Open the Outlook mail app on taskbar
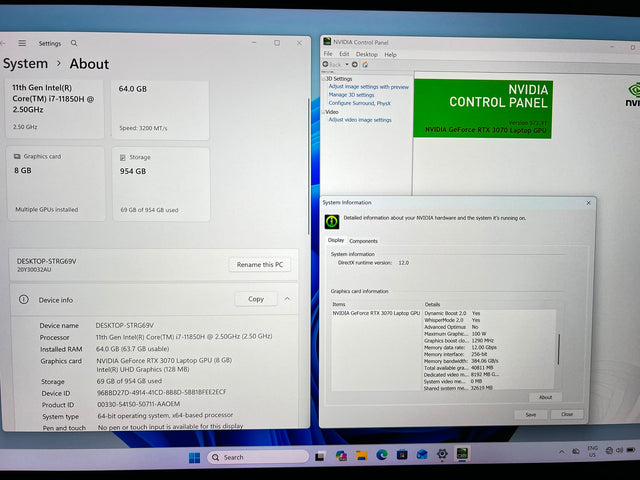This screenshot has height=480, width=640. click(422, 454)
